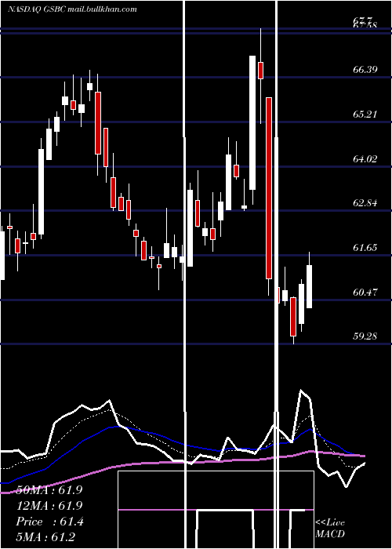Click the 50MA : 61.9 readout
Screen dimensions: 392x549
click(49, 490)
